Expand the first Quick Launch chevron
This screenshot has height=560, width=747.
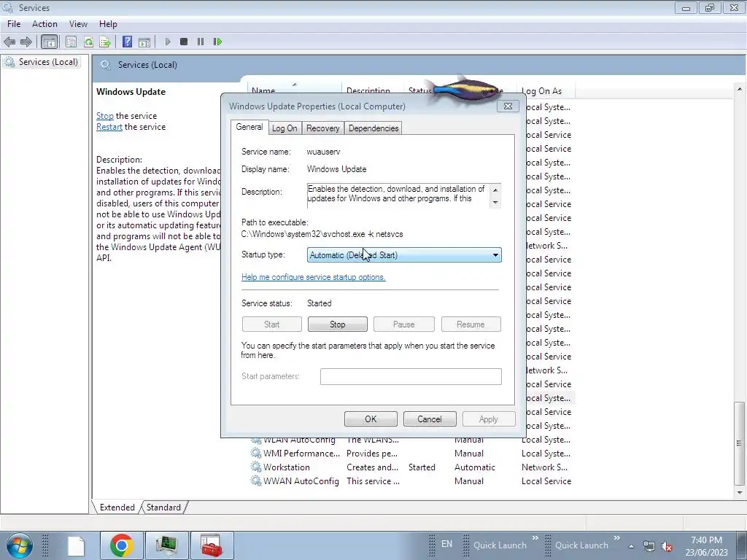tap(535, 538)
